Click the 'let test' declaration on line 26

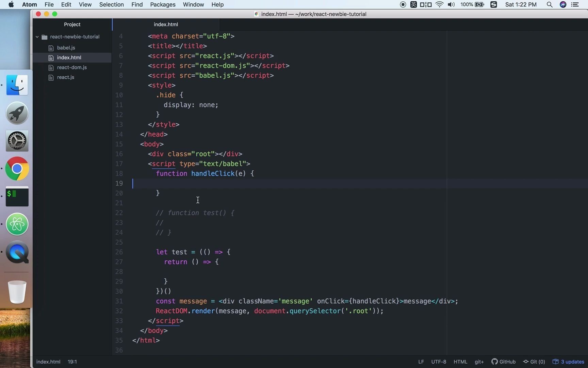(x=171, y=252)
